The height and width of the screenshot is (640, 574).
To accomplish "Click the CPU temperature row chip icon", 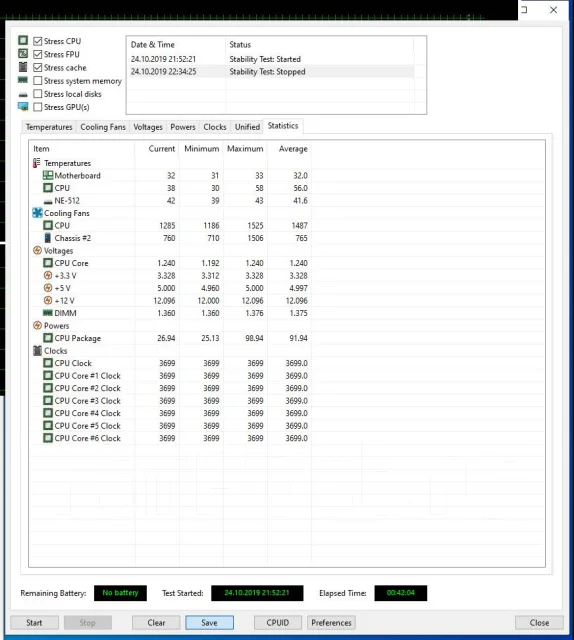I will pyautogui.click(x=48, y=188).
